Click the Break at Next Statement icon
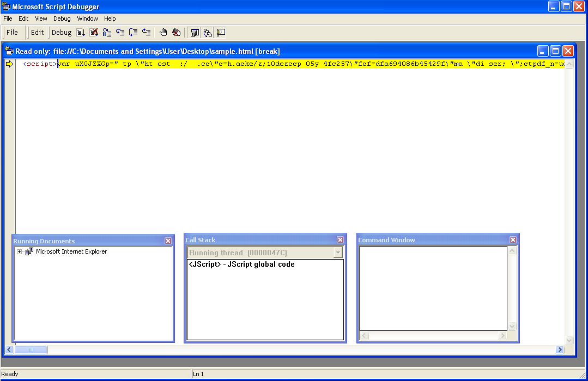The height and width of the screenshot is (381, 588). click(107, 33)
